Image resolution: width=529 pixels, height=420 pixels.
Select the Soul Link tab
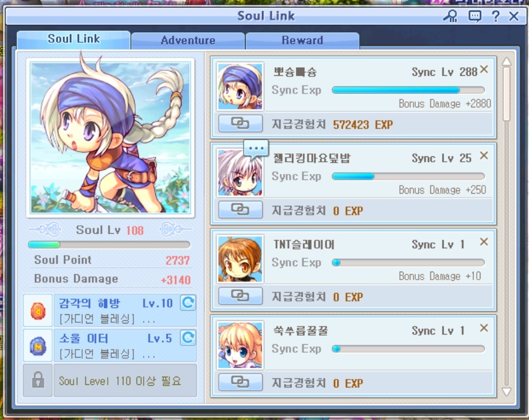pyautogui.click(x=74, y=39)
